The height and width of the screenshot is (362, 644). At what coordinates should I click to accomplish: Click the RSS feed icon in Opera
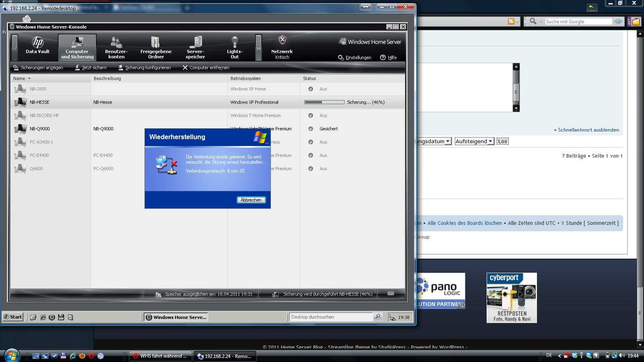point(511,21)
